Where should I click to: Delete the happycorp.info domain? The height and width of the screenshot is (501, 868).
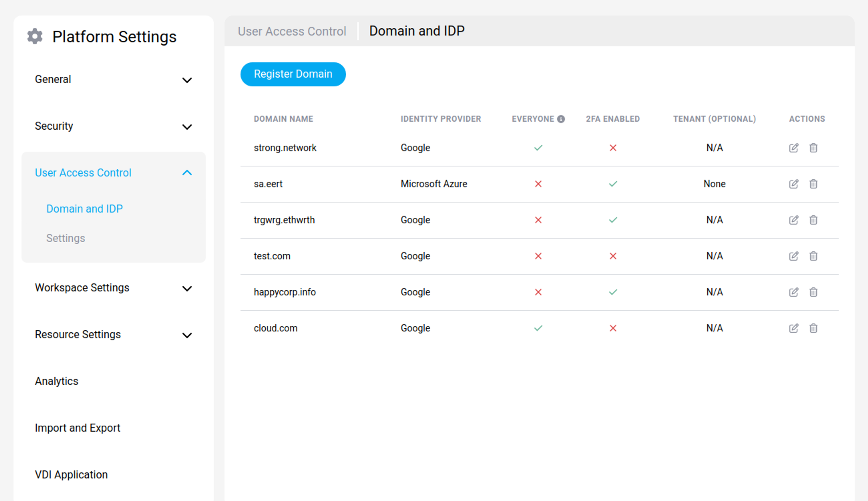click(x=813, y=292)
